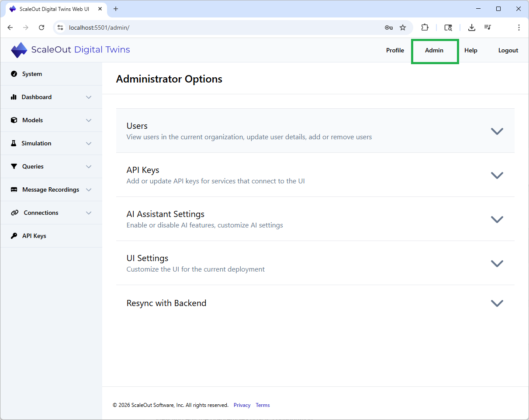Click the Dashboard label in sidebar
Screen dimensions: 529x420
point(37,97)
